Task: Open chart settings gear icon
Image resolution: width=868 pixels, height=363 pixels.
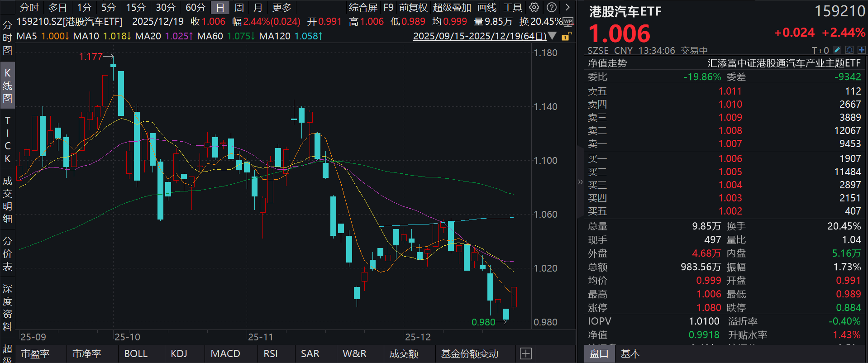Action: coord(534,7)
